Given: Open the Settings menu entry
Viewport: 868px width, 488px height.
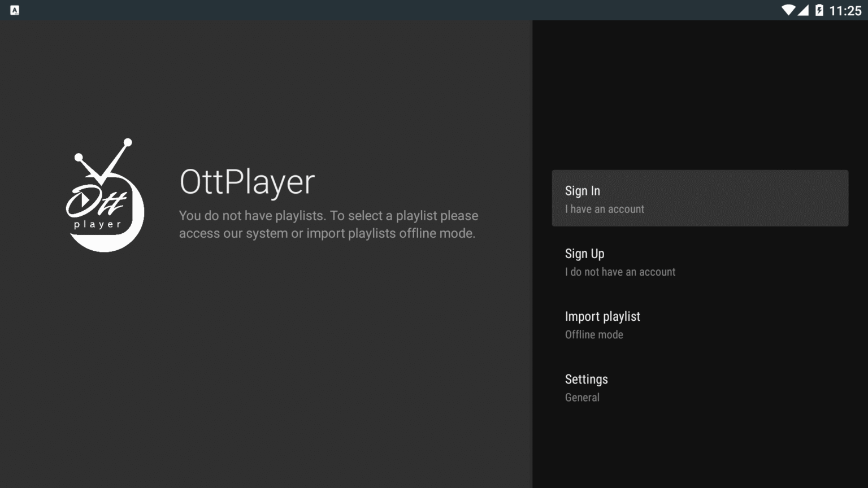Looking at the screenshot, I should point(586,379).
